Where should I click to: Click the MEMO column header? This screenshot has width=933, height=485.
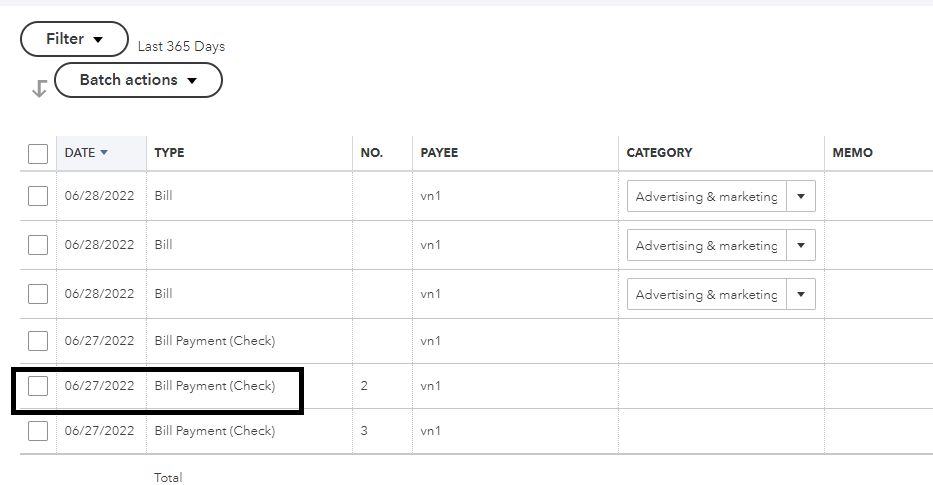(852, 153)
